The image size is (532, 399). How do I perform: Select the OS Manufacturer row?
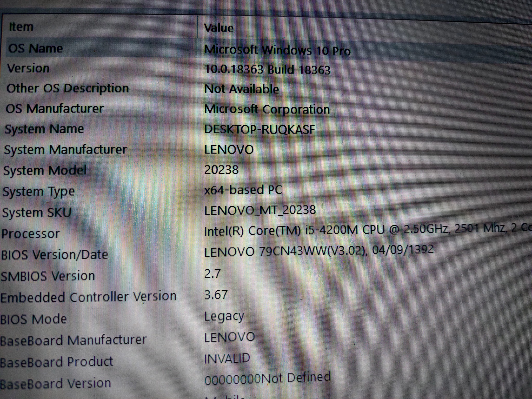(55, 109)
